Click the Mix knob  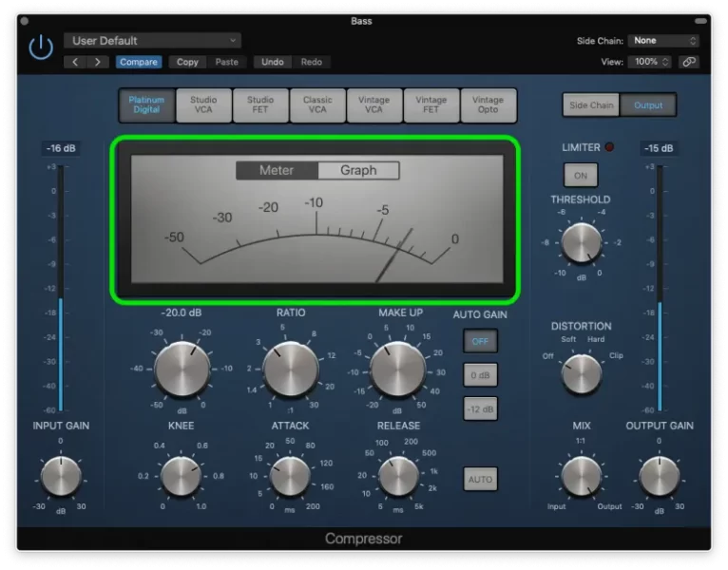click(x=582, y=476)
